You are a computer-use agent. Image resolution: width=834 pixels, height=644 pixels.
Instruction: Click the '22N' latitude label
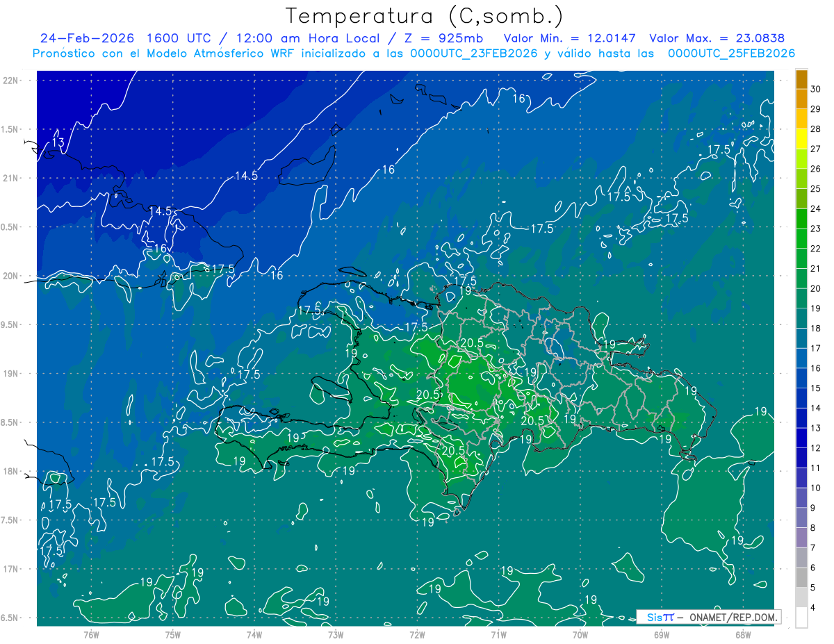tap(10, 81)
